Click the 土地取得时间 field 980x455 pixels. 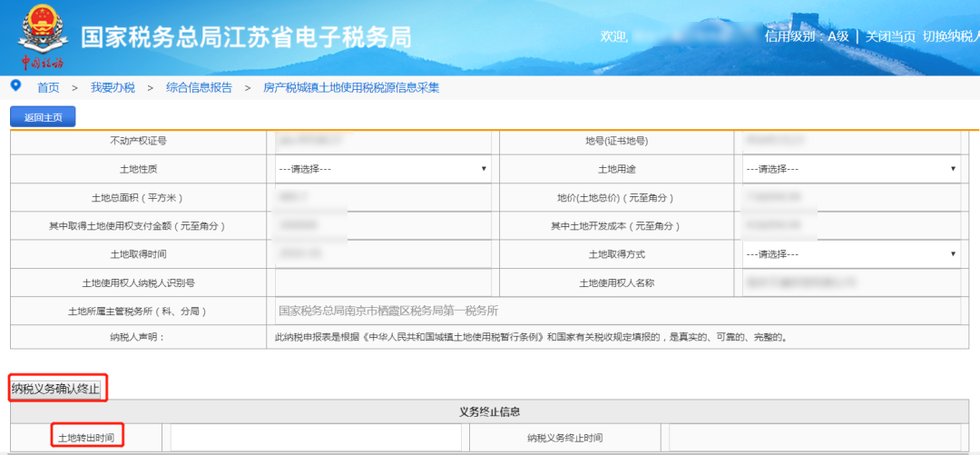(x=382, y=254)
